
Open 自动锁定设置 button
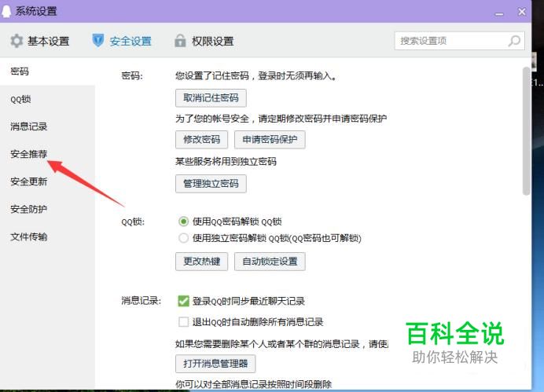click(x=270, y=262)
